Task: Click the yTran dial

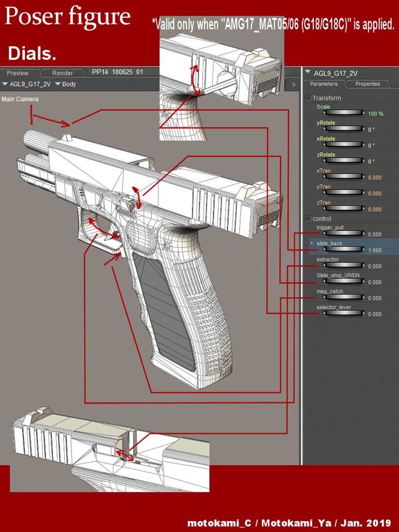Action: pos(344,193)
